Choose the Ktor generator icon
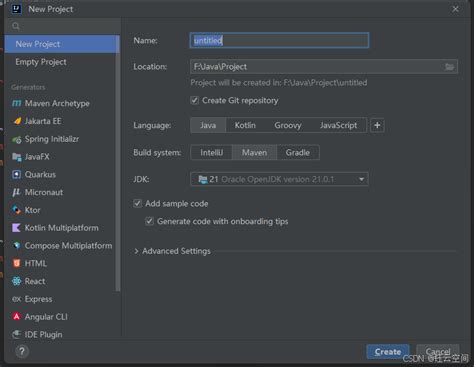Screen dimensions: 474x367 (x=17, y=210)
